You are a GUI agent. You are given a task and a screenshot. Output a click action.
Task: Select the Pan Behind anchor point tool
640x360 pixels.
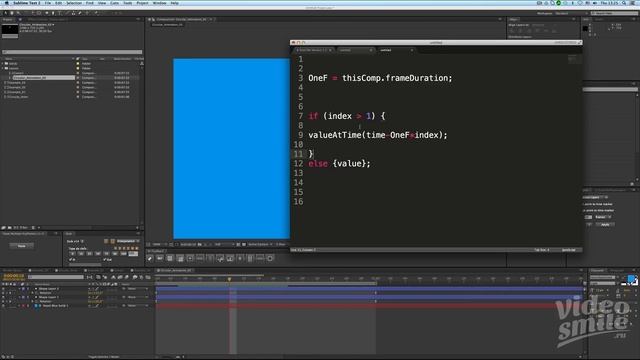click(40, 13)
